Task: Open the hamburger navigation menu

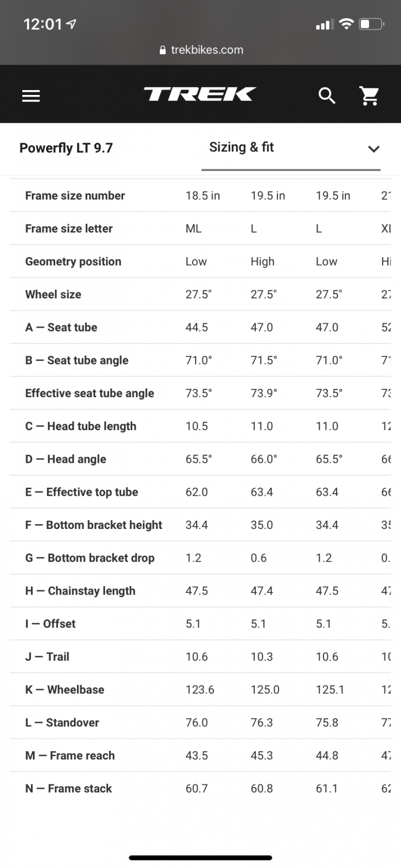Action: tap(31, 96)
